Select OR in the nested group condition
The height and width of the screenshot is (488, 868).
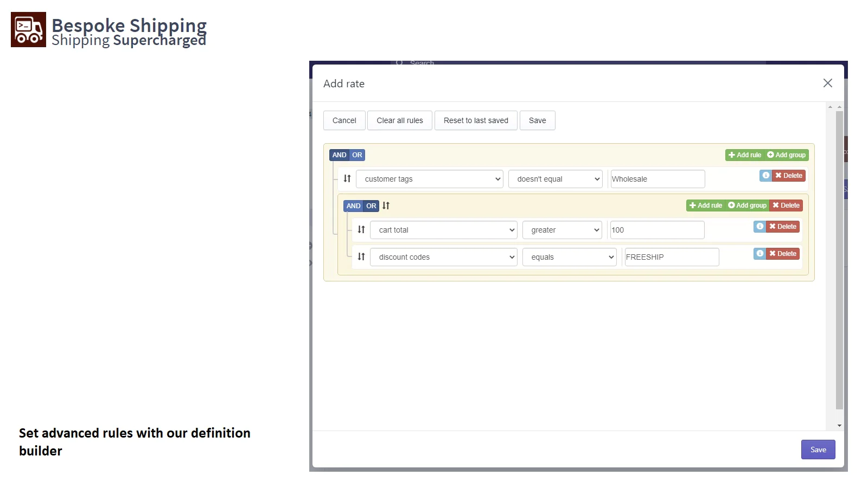(x=371, y=206)
